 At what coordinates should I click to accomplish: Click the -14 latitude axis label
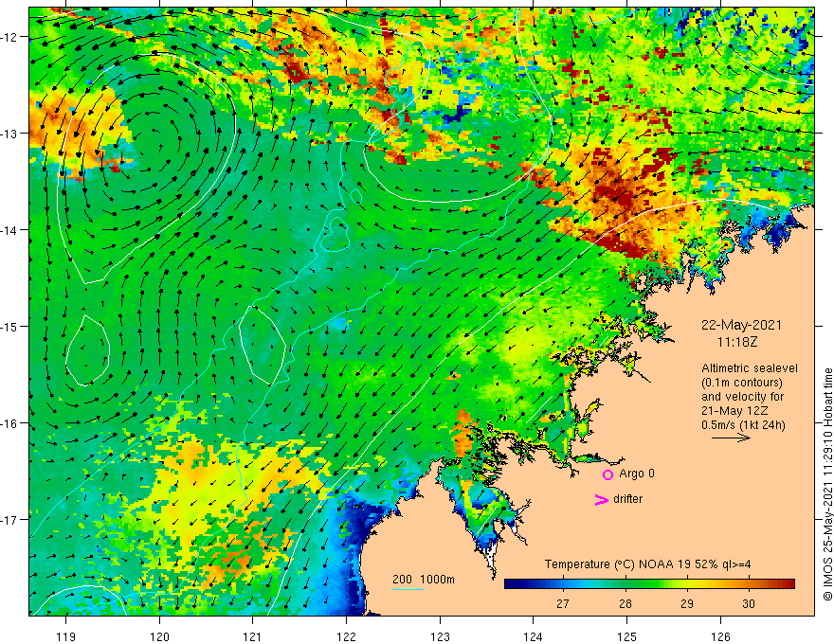10,230
